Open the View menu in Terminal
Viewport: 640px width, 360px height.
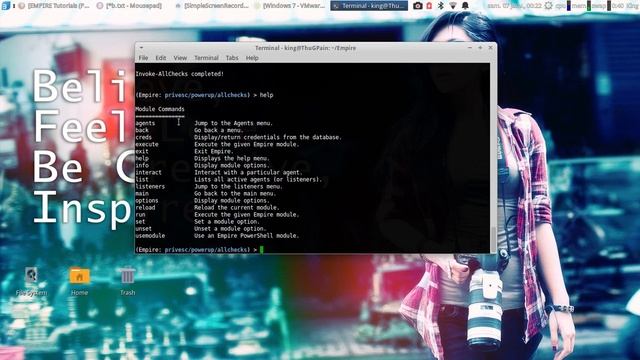point(180,58)
